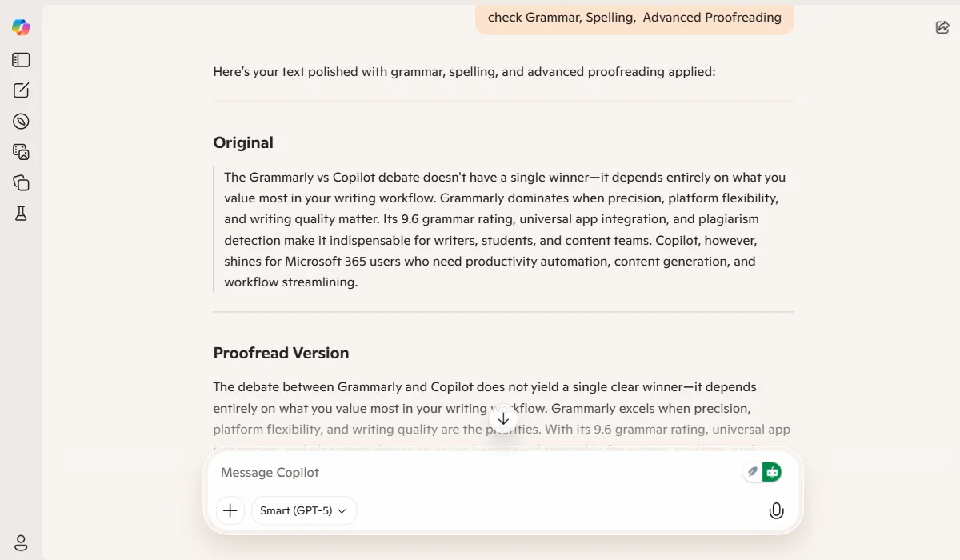
Task: Click the scroll-to-bottom down arrow button
Action: [x=503, y=419]
